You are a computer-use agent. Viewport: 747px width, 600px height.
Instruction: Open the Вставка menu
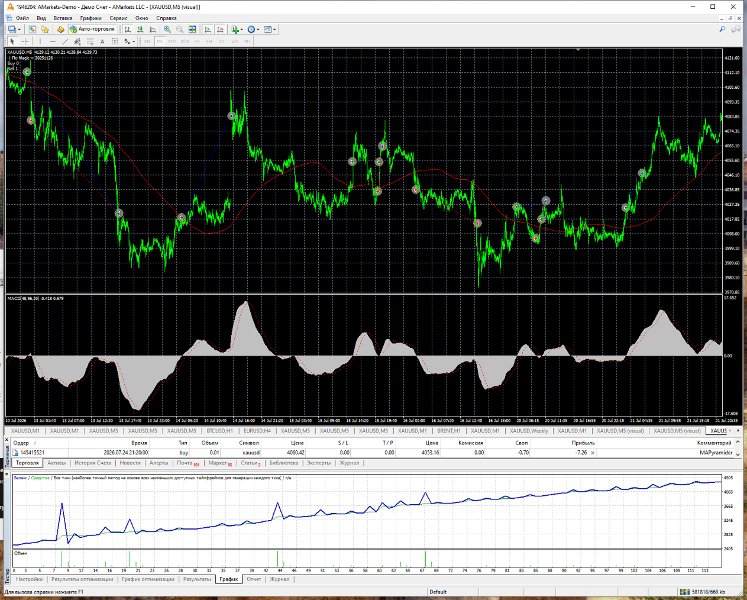[62, 18]
